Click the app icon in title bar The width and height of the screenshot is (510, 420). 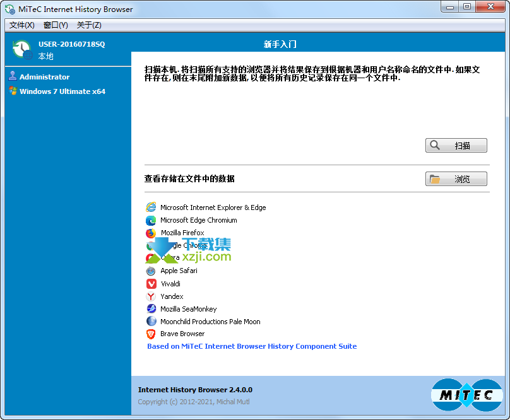(x=9, y=9)
